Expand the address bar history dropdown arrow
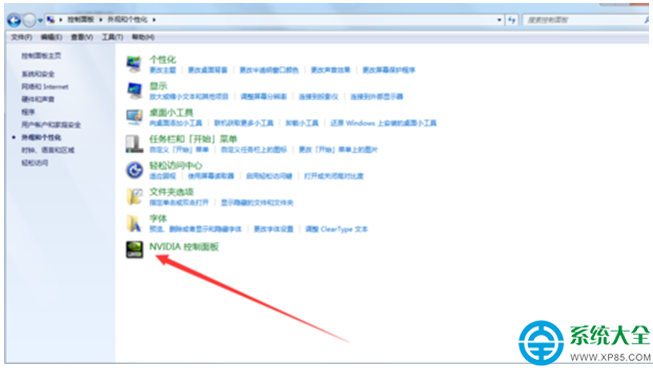This screenshot has height=368, width=653. 499,20
